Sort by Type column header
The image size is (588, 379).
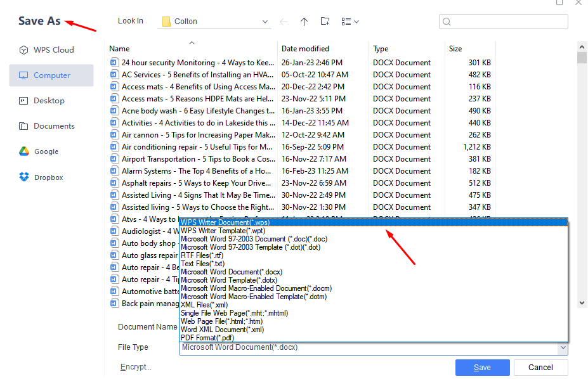coord(381,49)
